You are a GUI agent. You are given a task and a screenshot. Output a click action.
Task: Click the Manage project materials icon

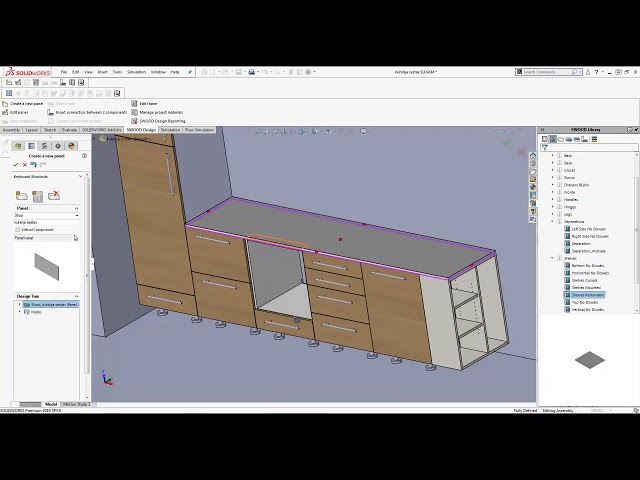pos(134,112)
